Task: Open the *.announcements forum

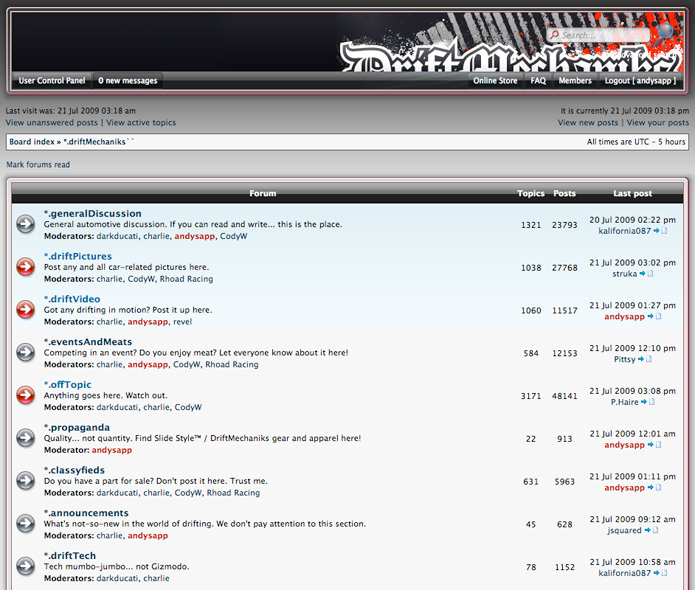Action: 86,513
